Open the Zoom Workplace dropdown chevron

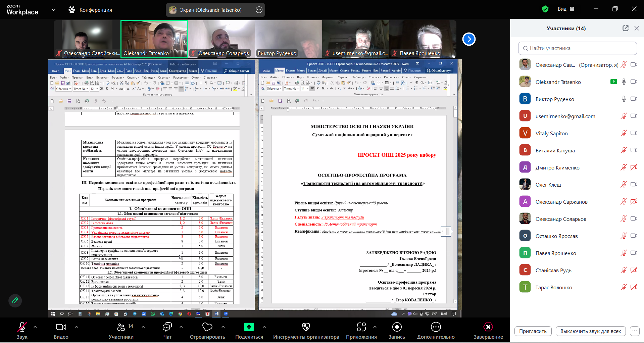(54, 10)
